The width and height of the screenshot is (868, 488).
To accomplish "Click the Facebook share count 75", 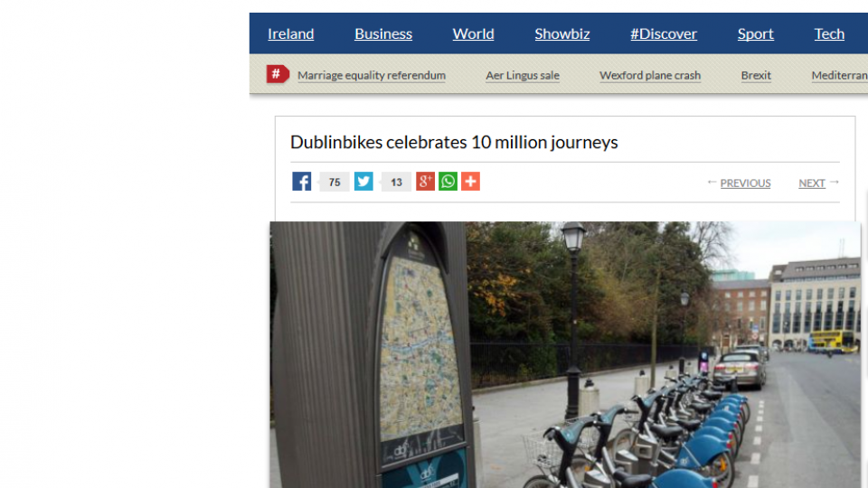I will coord(335,182).
